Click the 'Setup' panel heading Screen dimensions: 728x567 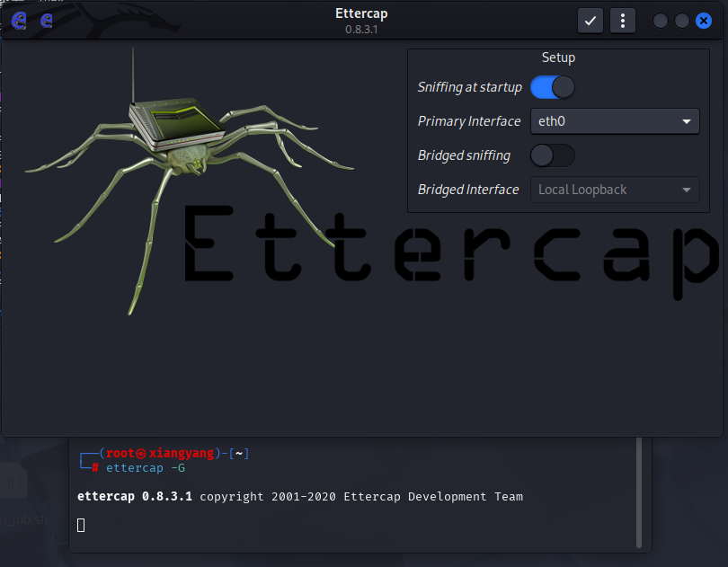coord(558,58)
